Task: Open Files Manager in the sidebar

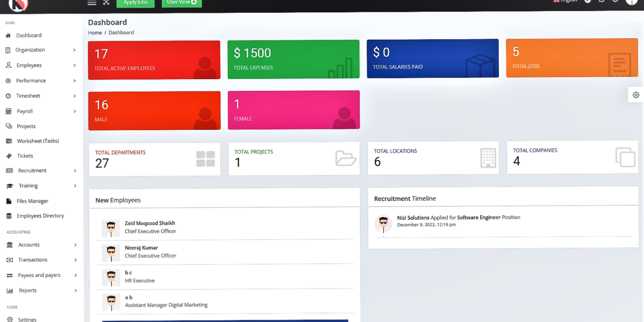Action: click(x=32, y=201)
